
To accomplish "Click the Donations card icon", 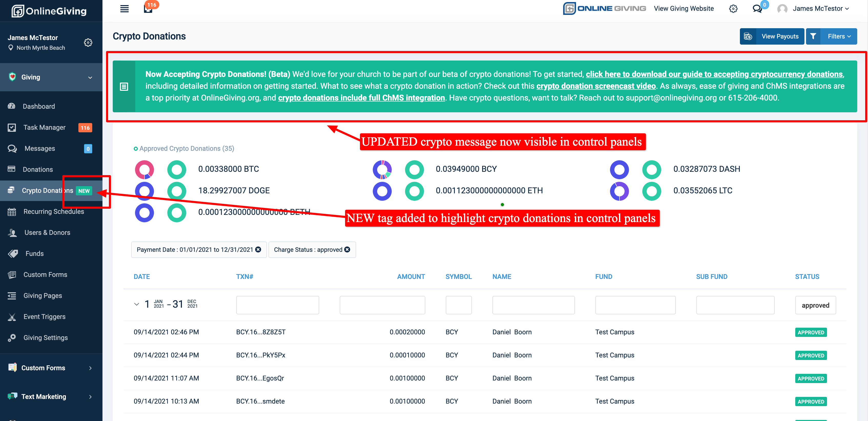I will coord(12,169).
